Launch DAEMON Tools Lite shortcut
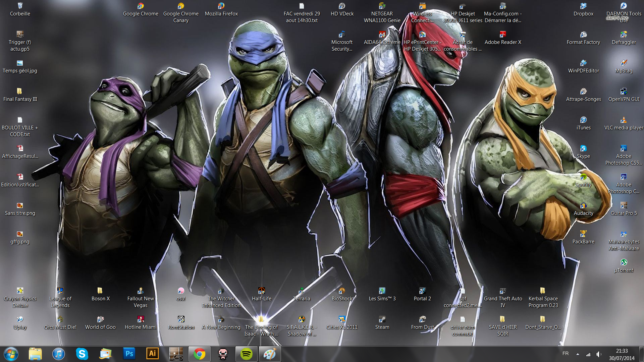This screenshot has width=644, height=362. [x=624, y=13]
